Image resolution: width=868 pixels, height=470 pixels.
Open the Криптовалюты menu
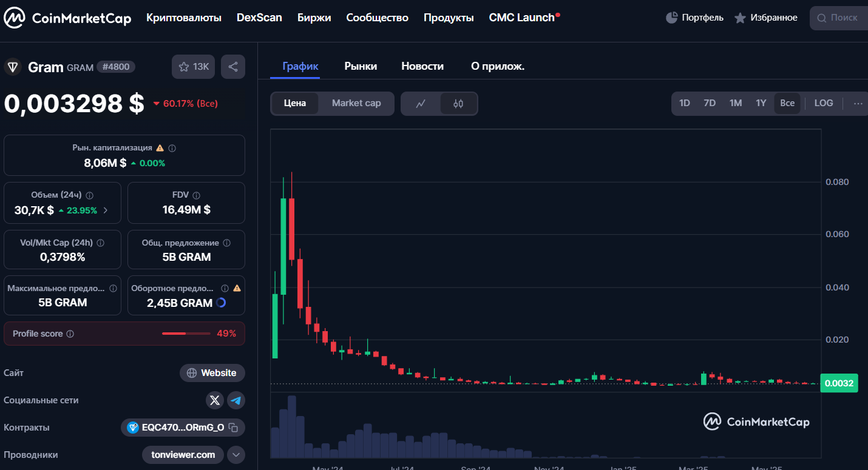tap(184, 18)
